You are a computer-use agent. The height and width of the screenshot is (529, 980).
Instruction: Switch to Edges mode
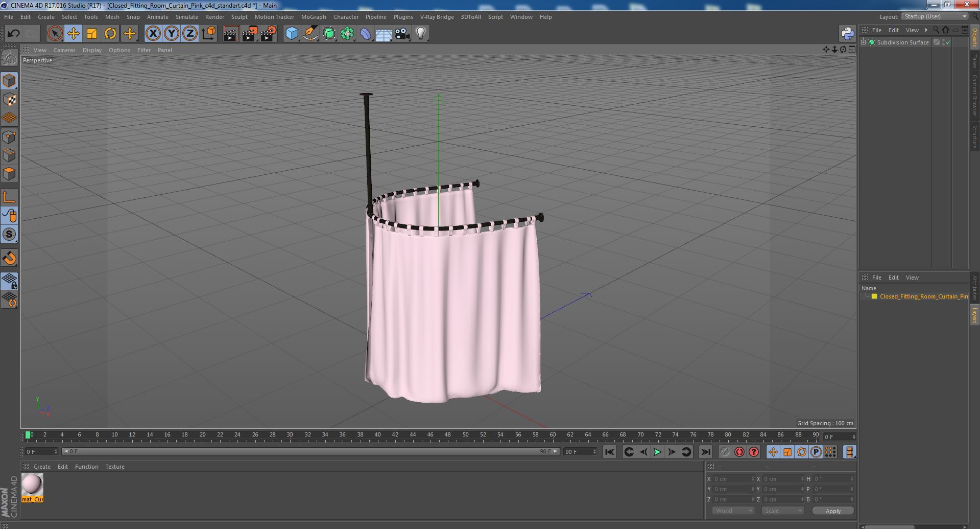click(x=9, y=155)
